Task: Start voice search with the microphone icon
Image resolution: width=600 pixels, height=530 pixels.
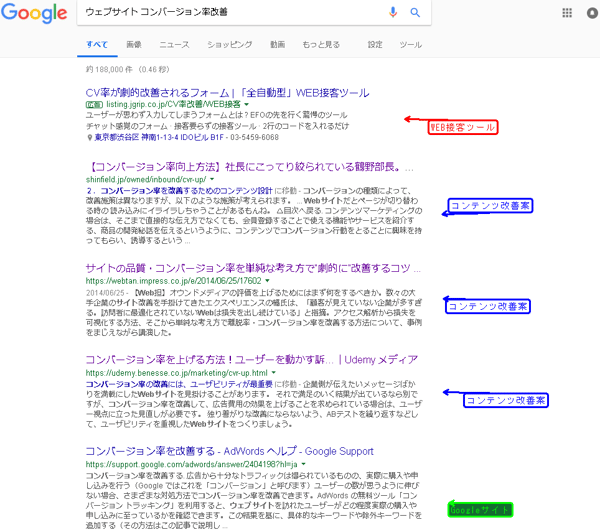Action: [x=393, y=13]
